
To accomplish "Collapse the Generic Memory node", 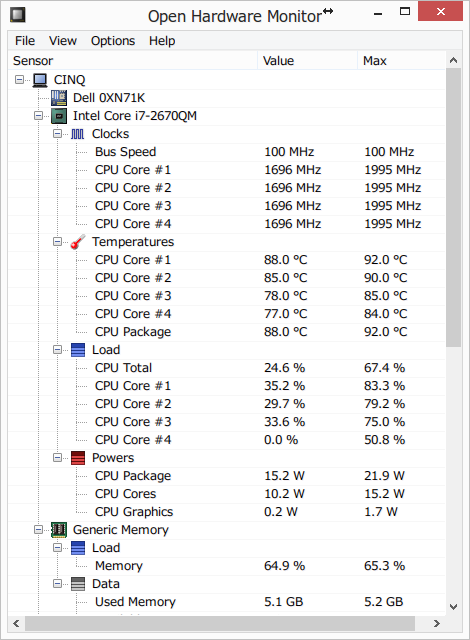I will (38, 530).
